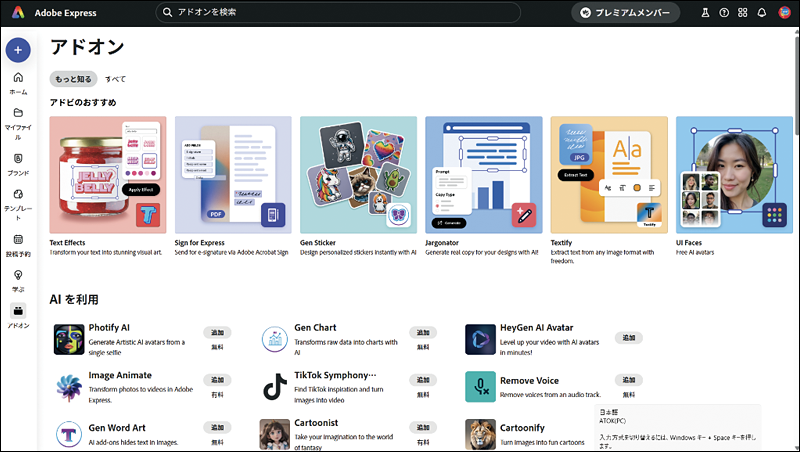This screenshot has width=800, height=452.
Task: Open the Text Effects add-on thumbnail
Action: click(108, 175)
